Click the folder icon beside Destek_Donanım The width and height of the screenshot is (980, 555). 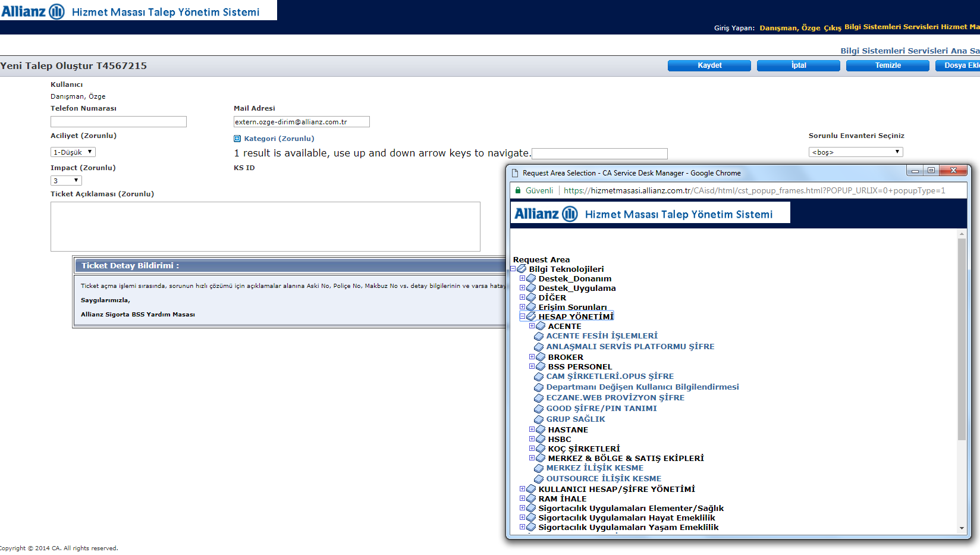coord(532,278)
